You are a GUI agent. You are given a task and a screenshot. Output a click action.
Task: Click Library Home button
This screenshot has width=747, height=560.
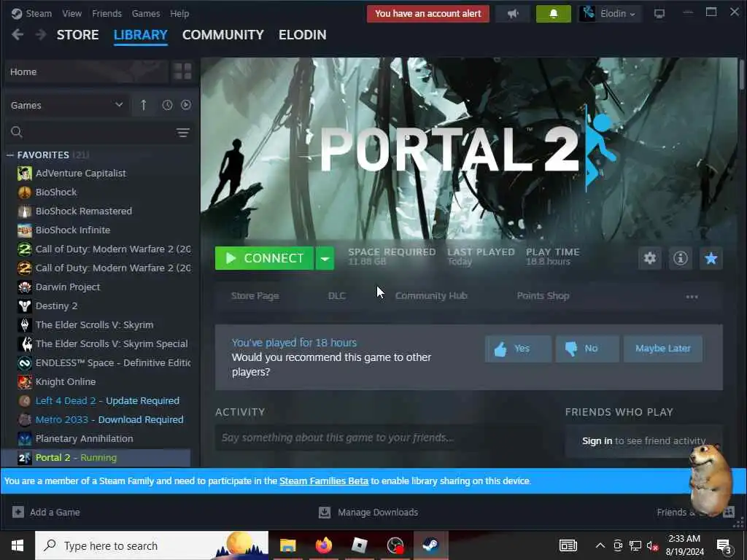(88, 71)
